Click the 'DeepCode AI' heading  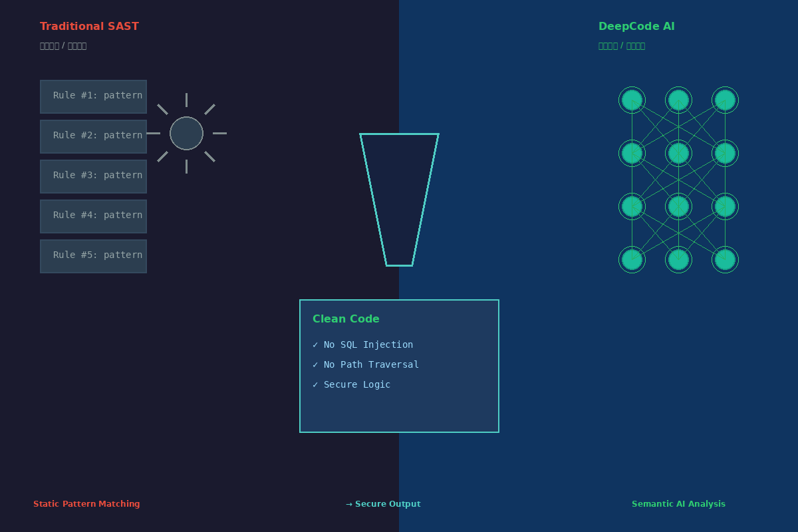[636, 27]
